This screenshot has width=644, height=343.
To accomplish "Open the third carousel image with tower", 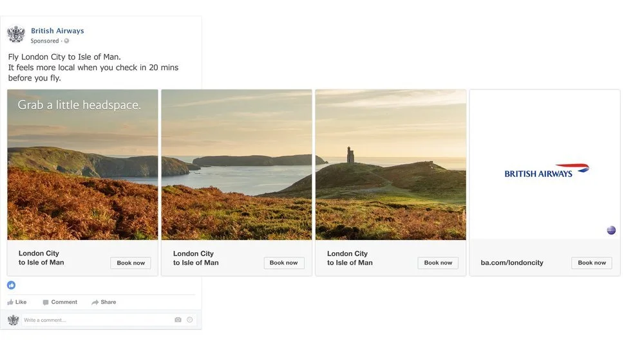I will coord(391,165).
